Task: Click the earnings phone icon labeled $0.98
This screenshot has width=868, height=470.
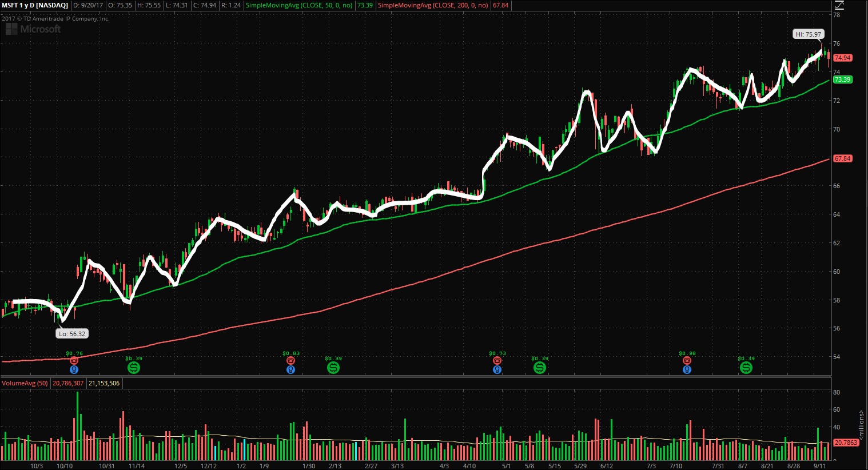Action: point(687,361)
